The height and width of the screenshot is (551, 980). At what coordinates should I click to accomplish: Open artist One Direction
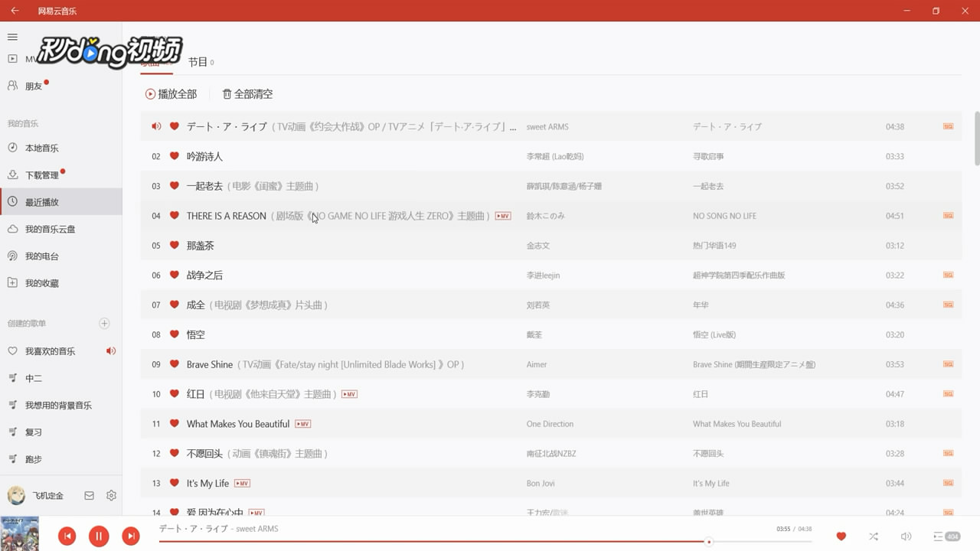[x=550, y=424]
